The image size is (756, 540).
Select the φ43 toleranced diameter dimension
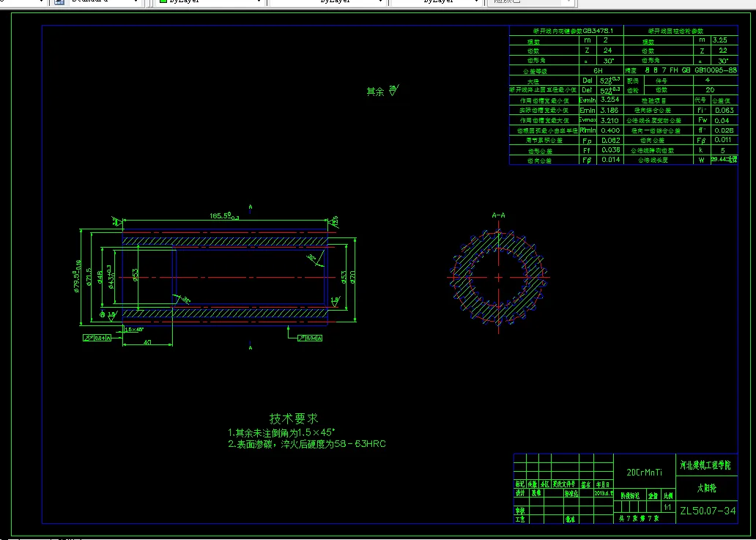click(110, 277)
